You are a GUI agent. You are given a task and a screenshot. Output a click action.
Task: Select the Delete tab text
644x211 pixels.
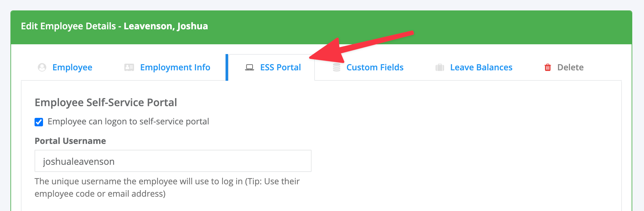(570, 67)
